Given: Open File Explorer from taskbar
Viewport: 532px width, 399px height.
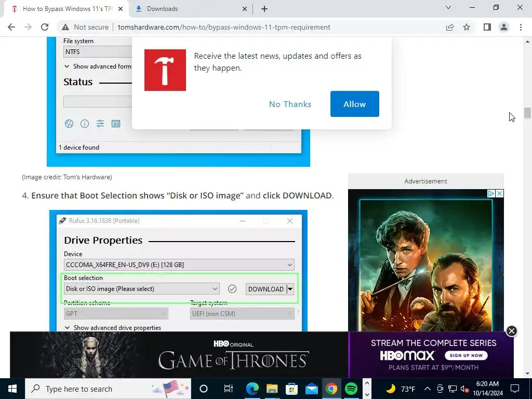Looking at the screenshot, I should 272,389.
